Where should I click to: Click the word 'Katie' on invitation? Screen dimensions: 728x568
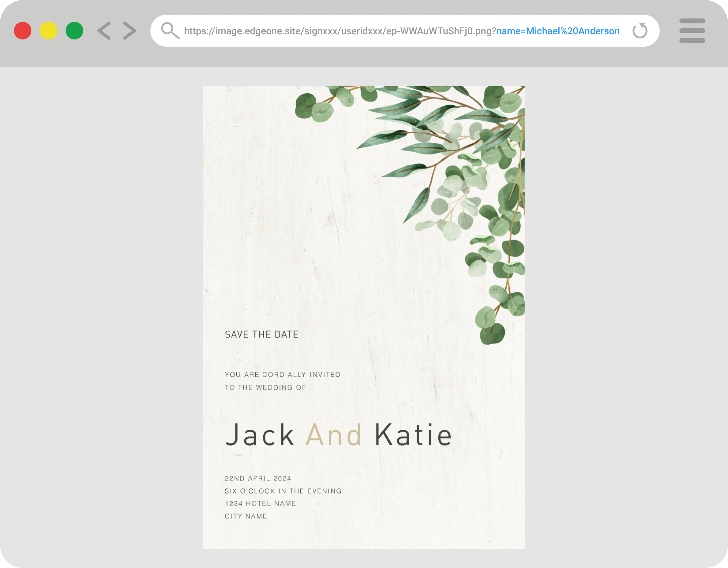(413, 435)
